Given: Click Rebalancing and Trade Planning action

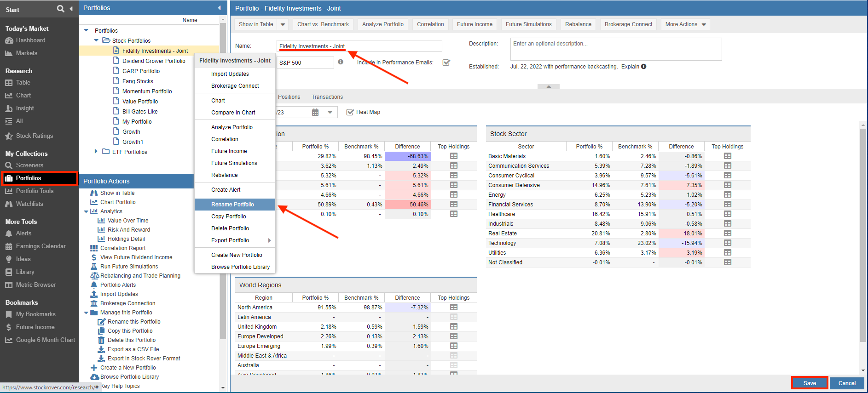Looking at the screenshot, I should point(140,276).
